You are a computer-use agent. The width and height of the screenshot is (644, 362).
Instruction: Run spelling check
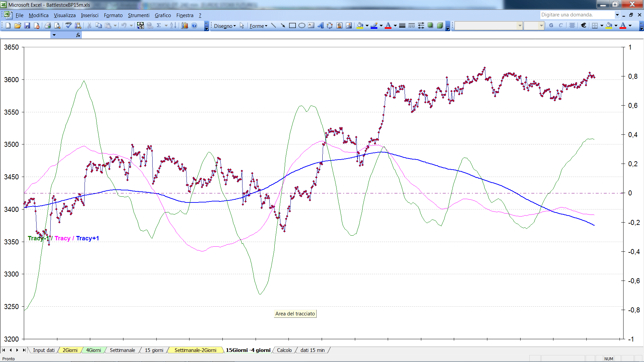pyautogui.click(x=68, y=25)
